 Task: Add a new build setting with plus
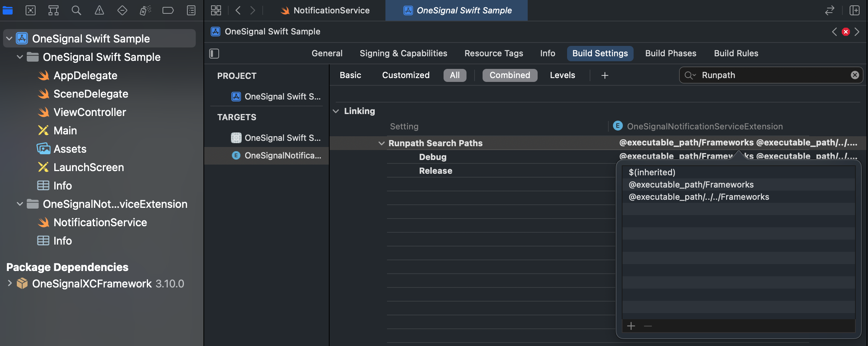[x=605, y=75]
